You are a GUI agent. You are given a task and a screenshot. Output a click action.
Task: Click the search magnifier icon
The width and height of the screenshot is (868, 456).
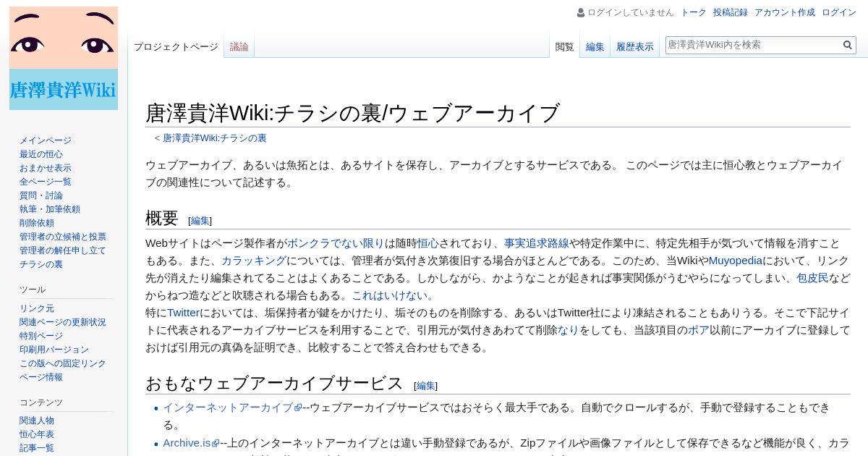848,45
